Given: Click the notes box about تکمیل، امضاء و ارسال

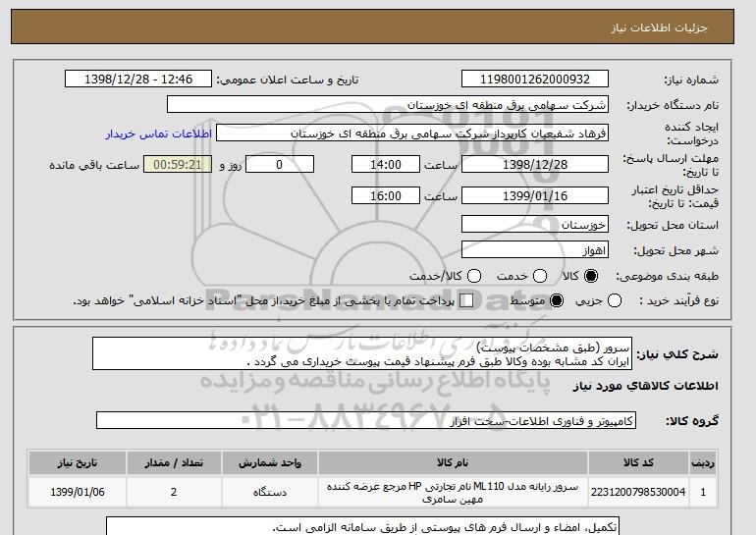Looking at the screenshot, I should point(362,526).
